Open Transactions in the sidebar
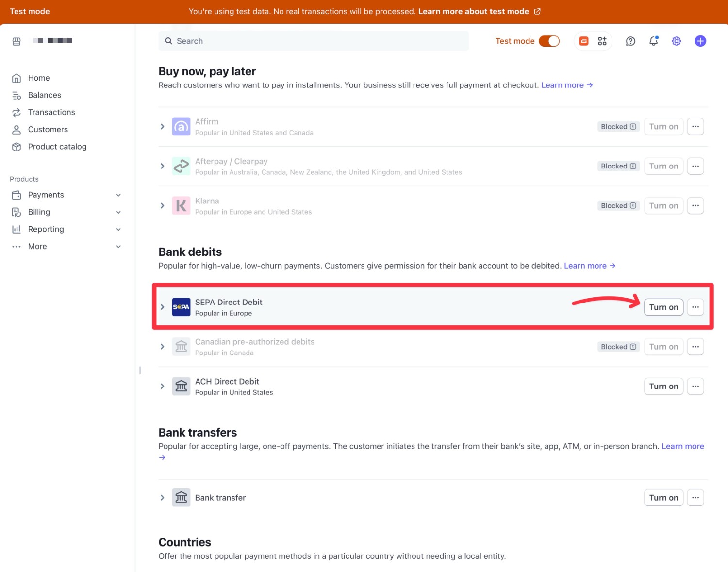Viewport: 728px width, 572px height. click(x=51, y=112)
